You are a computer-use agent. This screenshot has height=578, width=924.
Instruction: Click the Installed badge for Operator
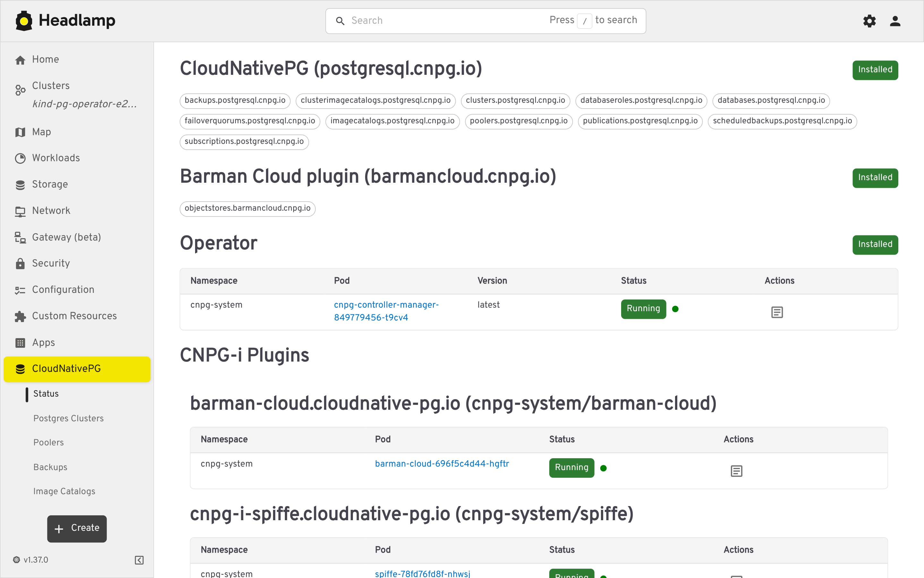[x=875, y=245]
